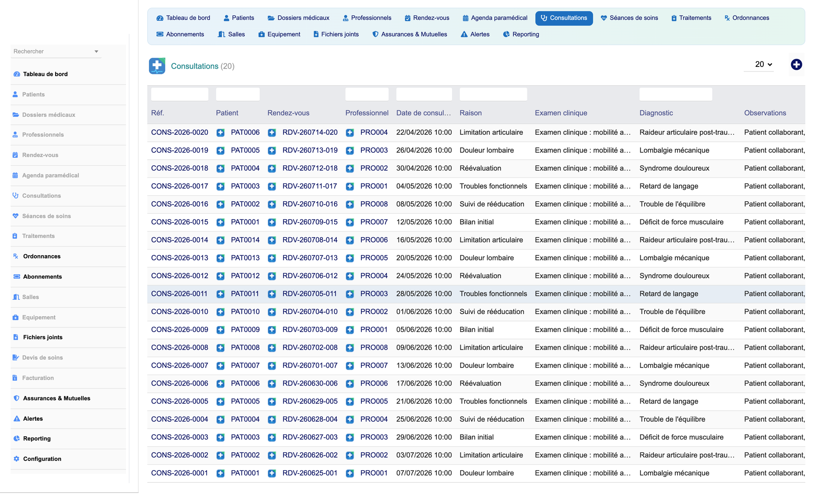Viewport: 814px width, 504px height.
Task: Click the professional icon in row CONS-2026-0003
Action: [x=350, y=437]
